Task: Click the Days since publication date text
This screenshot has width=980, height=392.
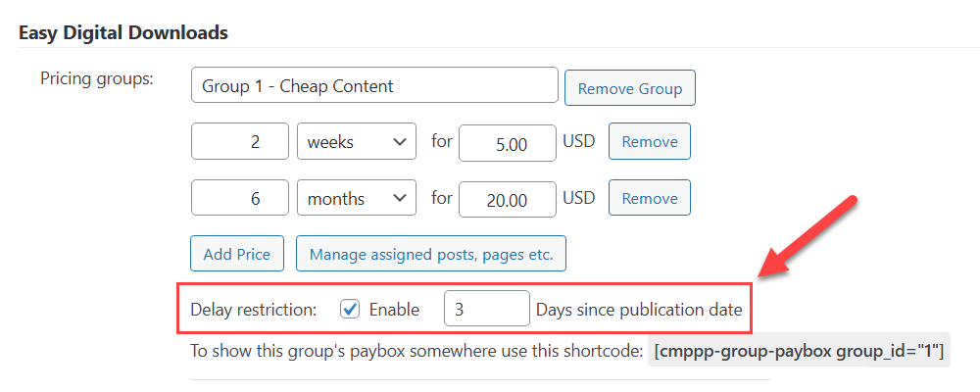Action: (639, 309)
